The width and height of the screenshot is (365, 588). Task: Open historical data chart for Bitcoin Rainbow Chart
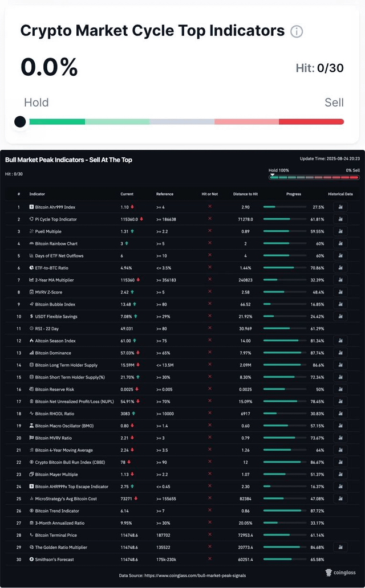tap(340, 243)
